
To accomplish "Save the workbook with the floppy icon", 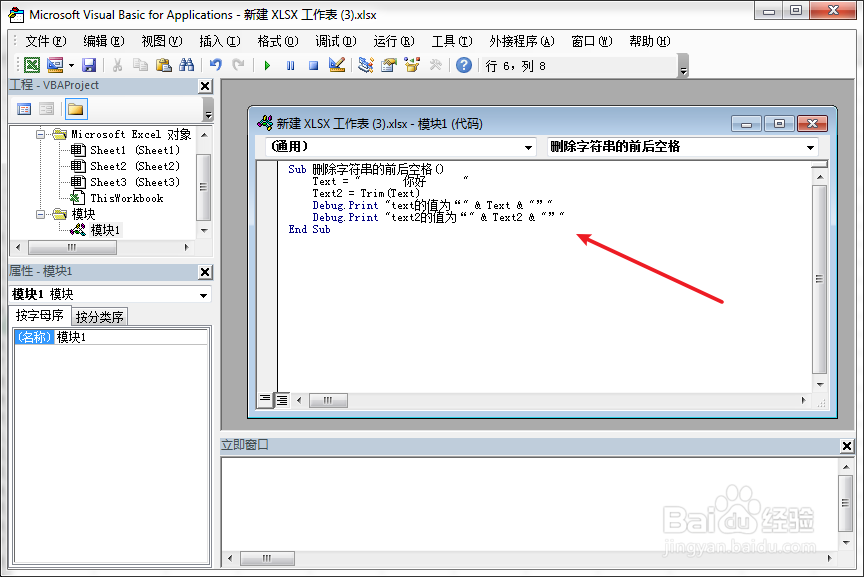I will tap(89, 65).
